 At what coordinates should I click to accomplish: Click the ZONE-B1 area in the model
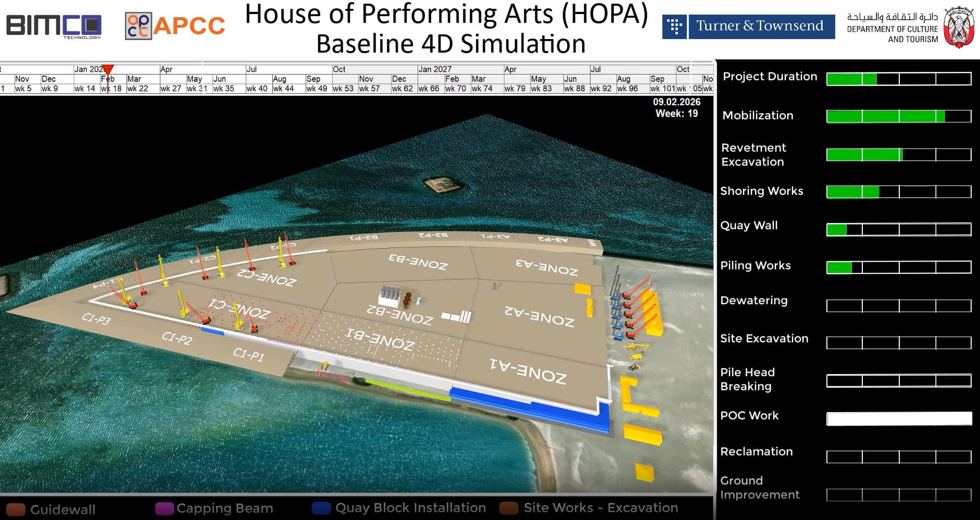click(380, 339)
